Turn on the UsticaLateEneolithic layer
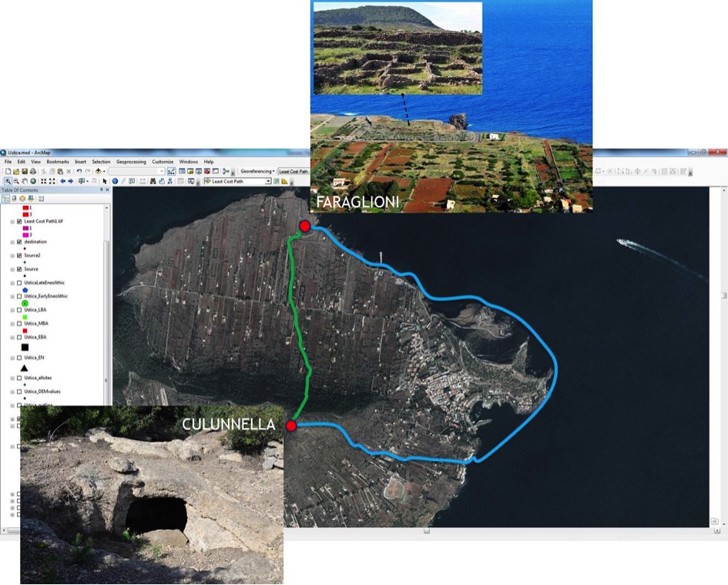Viewport: 728px width, 585px height. point(18,283)
